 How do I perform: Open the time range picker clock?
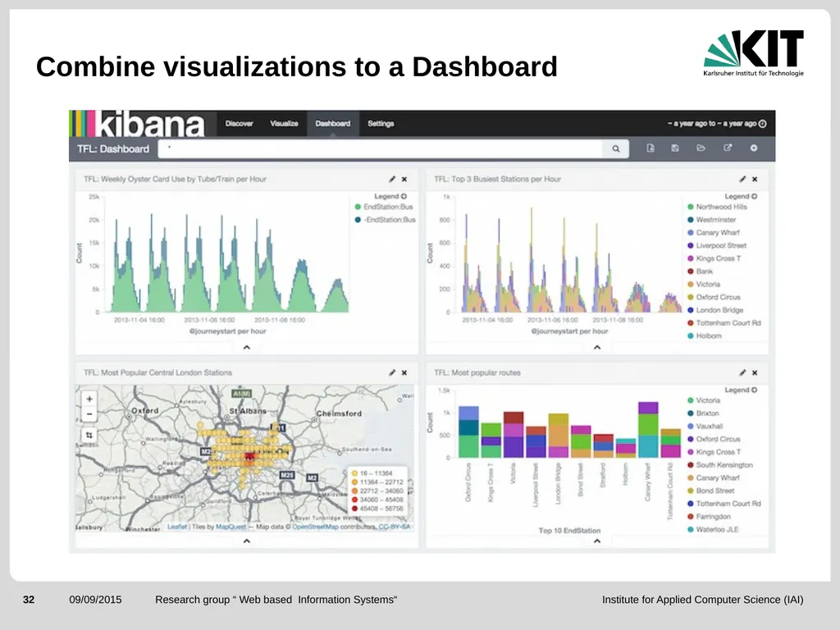[x=763, y=124]
